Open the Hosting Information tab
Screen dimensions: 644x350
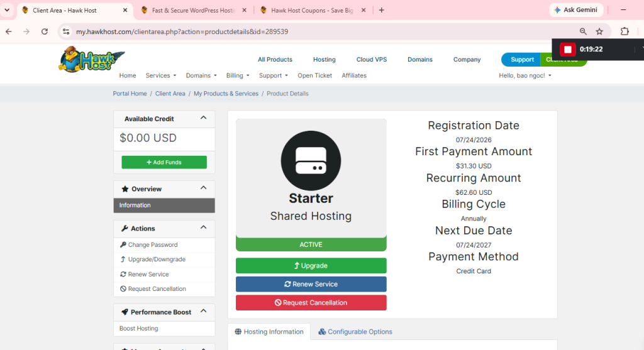tap(269, 332)
